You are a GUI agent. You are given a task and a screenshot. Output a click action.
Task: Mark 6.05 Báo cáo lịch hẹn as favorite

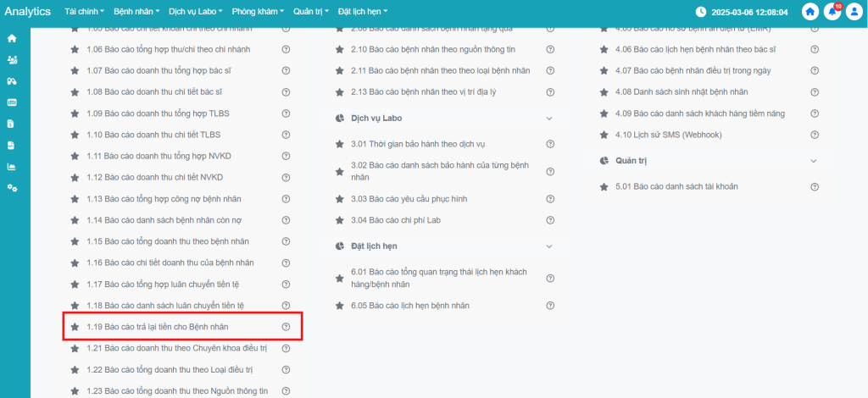click(x=340, y=305)
